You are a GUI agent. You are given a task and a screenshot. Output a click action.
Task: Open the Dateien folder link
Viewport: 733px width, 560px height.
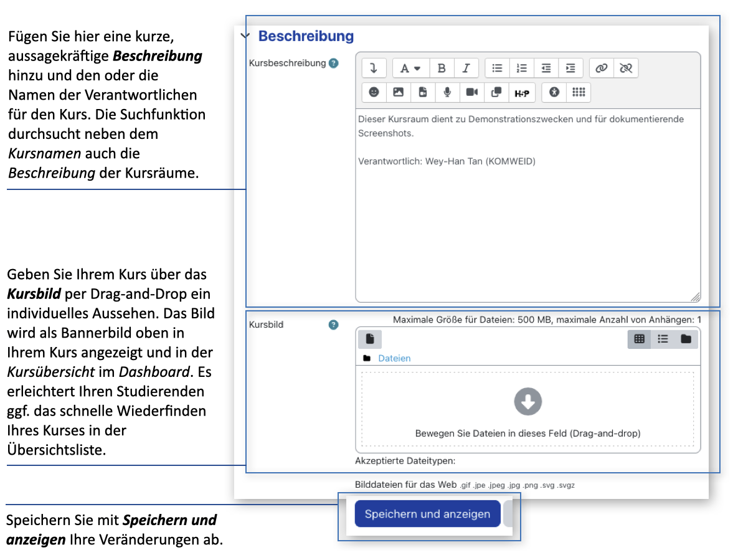(394, 358)
